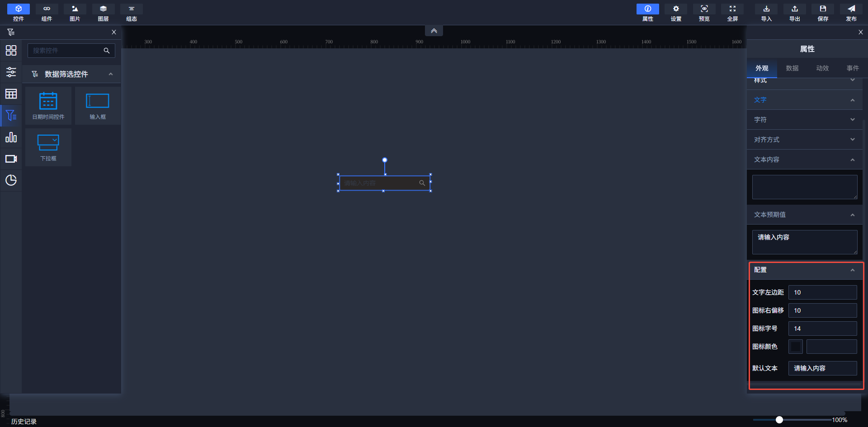The height and width of the screenshot is (427, 868).
Task: Open the 图层 layers panel
Action: tap(103, 13)
